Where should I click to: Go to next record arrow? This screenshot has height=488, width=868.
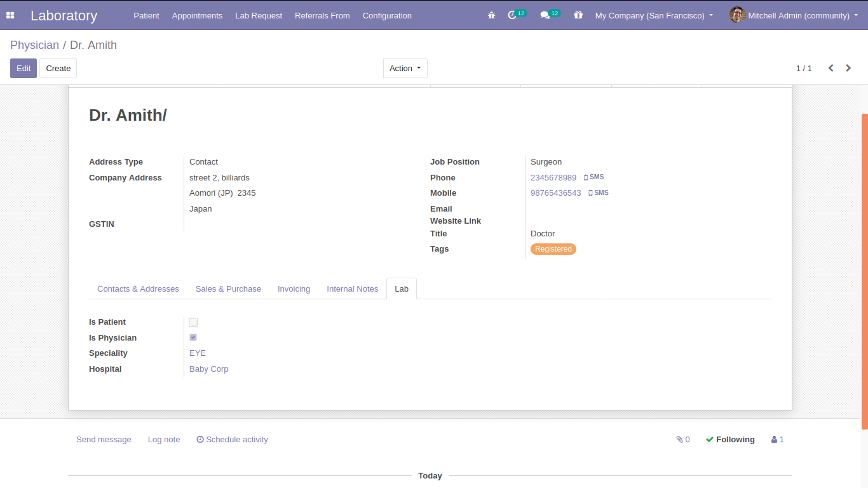(x=848, y=68)
